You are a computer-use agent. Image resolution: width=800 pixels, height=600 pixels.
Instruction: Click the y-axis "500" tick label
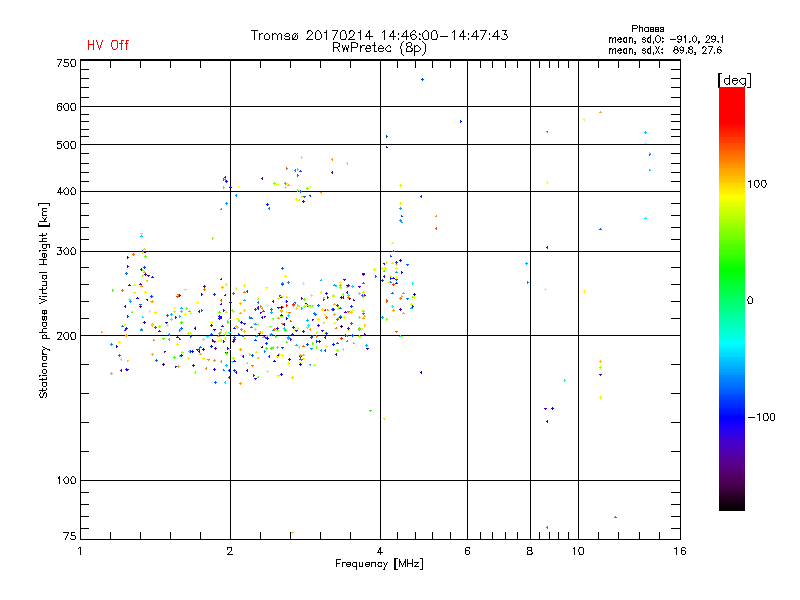(x=66, y=145)
